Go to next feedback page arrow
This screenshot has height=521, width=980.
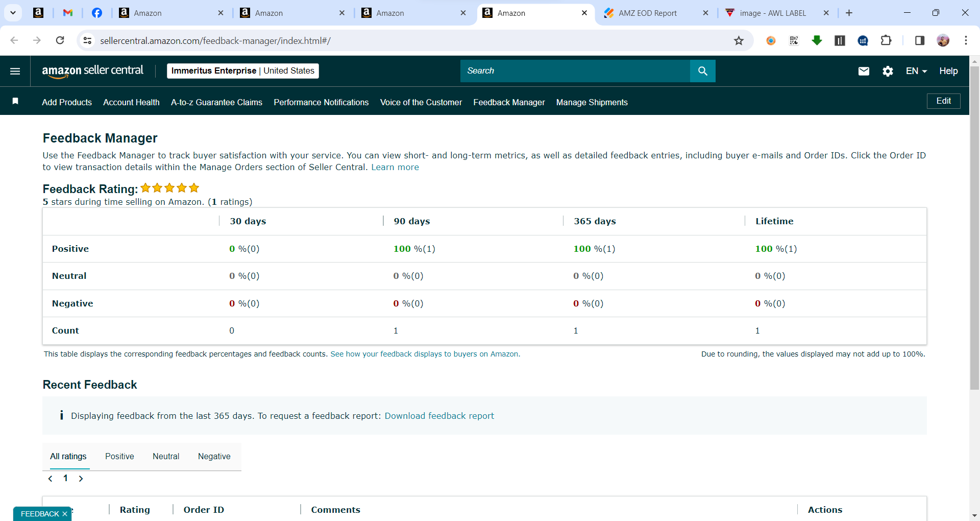click(x=81, y=479)
